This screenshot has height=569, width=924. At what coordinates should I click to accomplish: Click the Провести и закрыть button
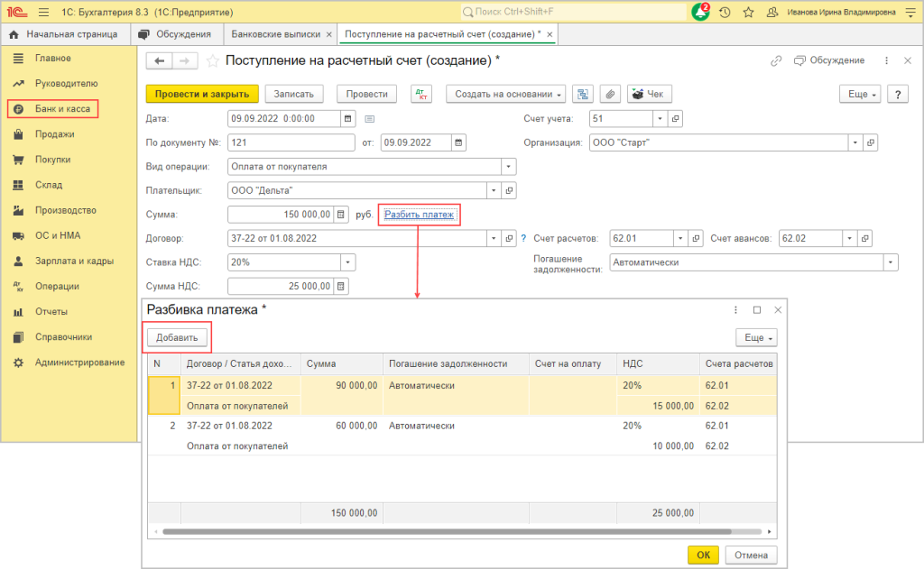pos(202,95)
